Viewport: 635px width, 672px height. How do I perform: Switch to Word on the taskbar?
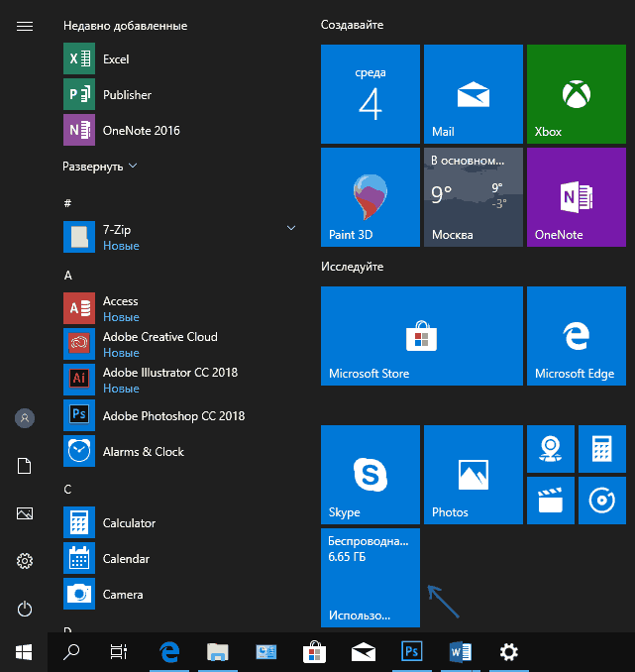(x=461, y=652)
